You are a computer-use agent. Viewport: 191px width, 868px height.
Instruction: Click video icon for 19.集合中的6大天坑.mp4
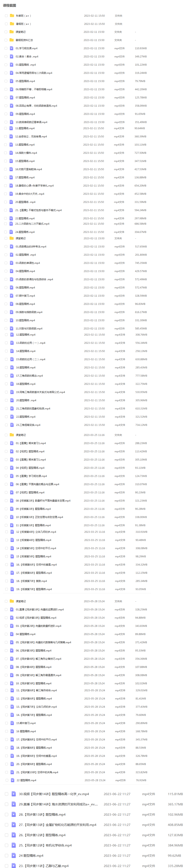click(11, 194)
